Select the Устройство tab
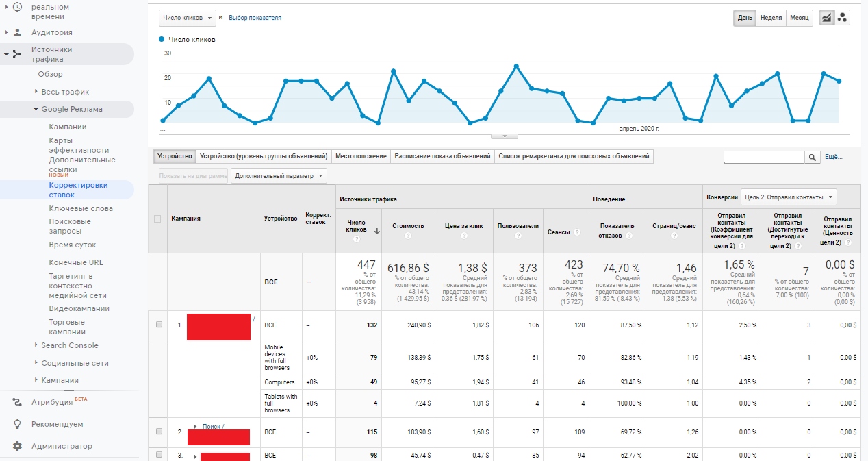The height and width of the screenshot is (461, 868). 175,156
